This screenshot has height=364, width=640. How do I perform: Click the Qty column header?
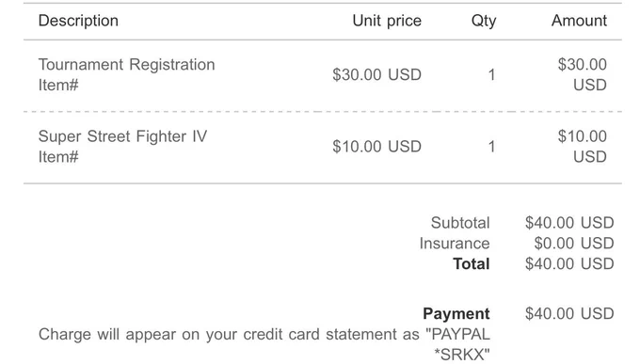click(x=484, y=21)
